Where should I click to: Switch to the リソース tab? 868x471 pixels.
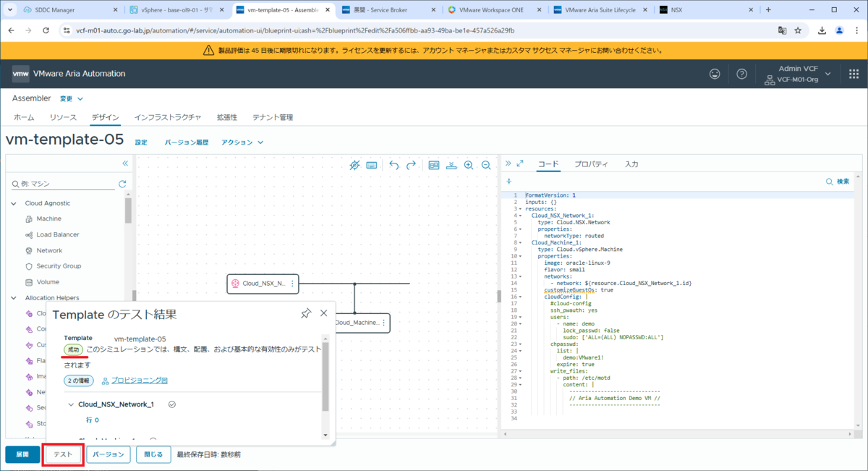coord(63,117)
